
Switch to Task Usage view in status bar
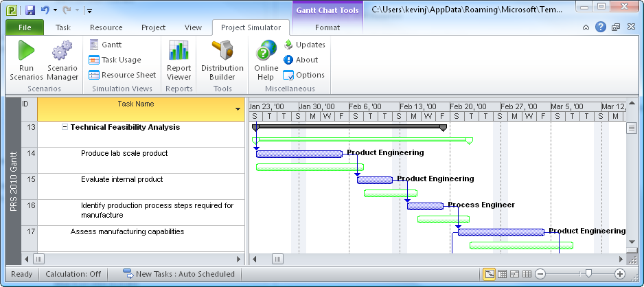coord(502,274)
